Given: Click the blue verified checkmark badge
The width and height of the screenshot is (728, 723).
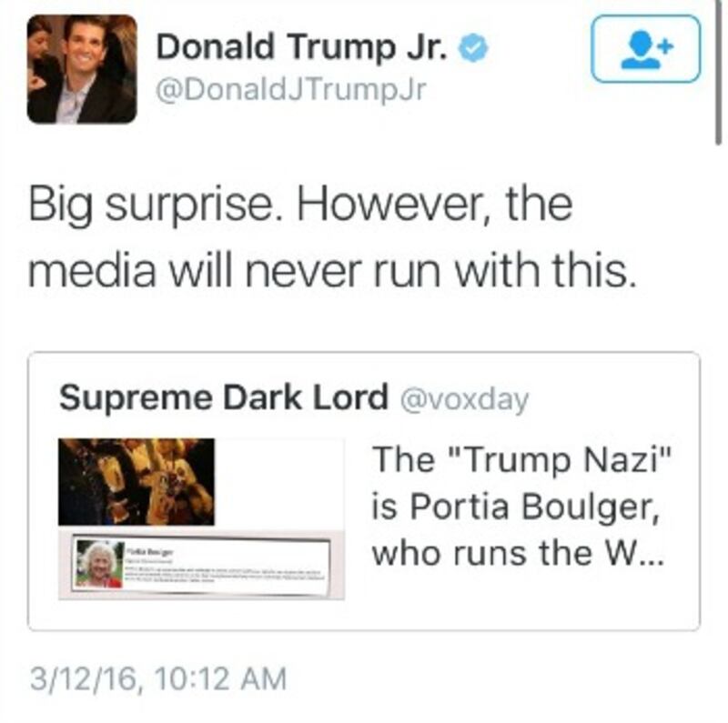Looking at the screenshot, I should 473,48.
